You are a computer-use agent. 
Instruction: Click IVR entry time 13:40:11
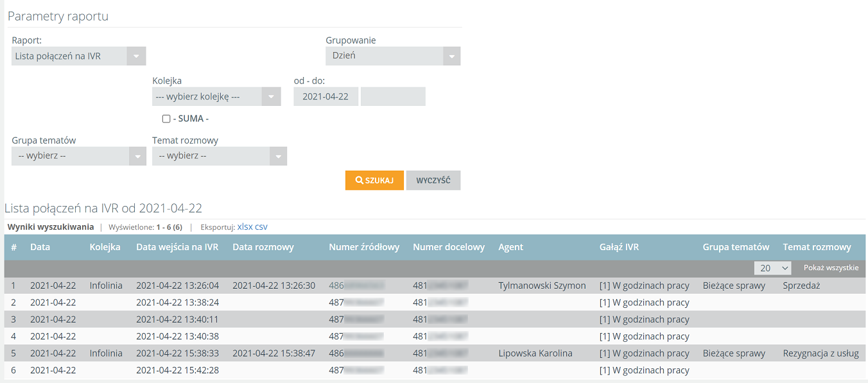tap(178, 319)
